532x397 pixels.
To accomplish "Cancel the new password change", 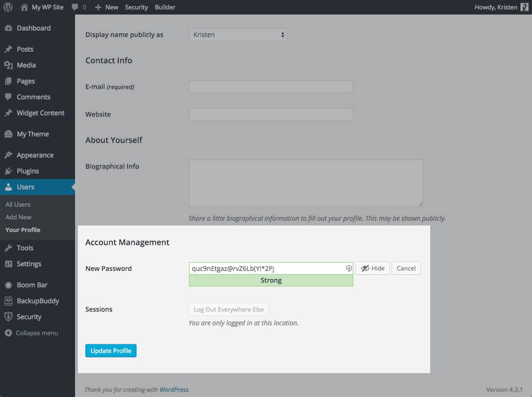I will [x=406, y=268].
